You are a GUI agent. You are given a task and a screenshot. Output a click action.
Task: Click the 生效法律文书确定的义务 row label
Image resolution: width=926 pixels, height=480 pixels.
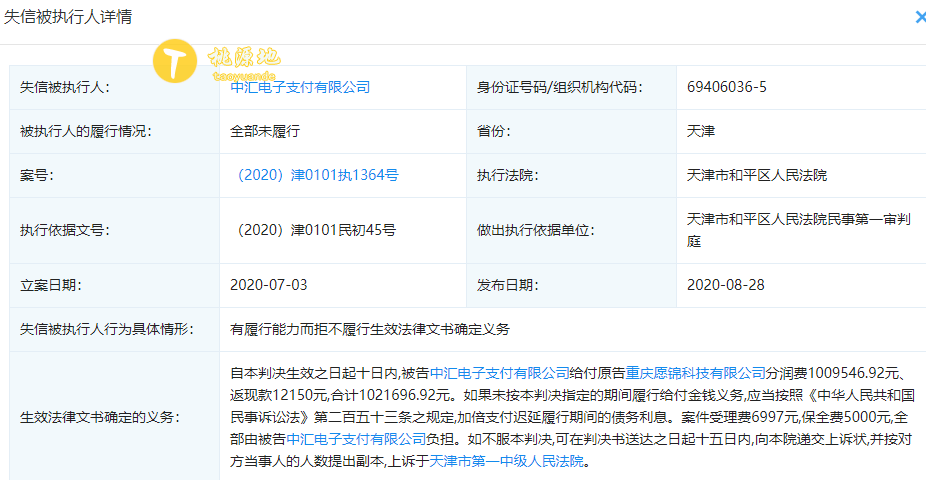tap(100, 417)
